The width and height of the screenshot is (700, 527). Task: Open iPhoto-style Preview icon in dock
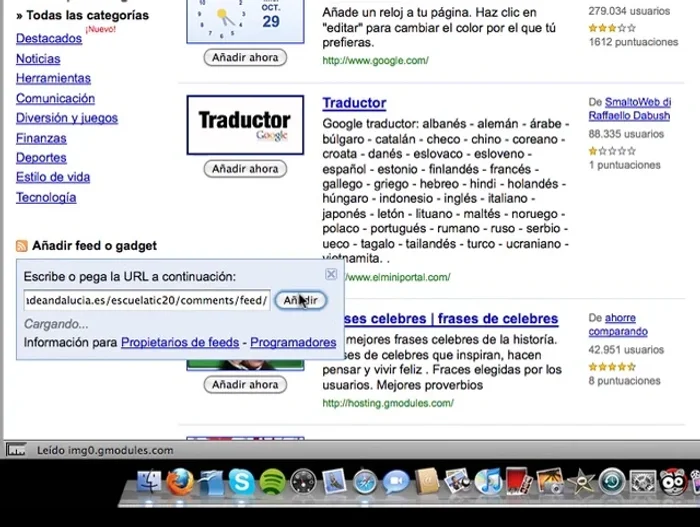pos(458,481)
